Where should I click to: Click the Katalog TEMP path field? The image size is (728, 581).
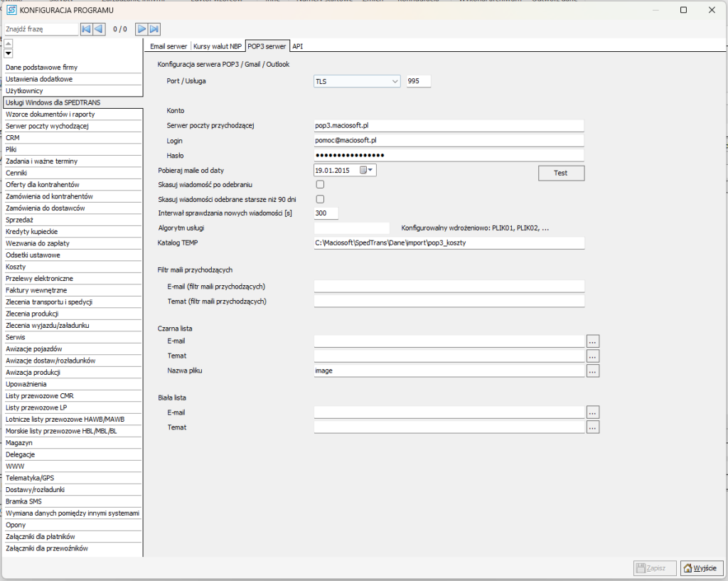coord(449,243)
